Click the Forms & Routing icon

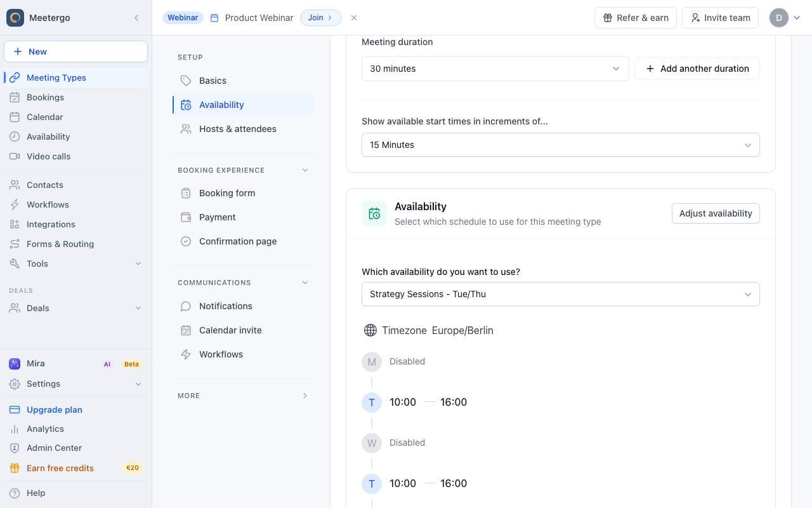click(15, 244)
